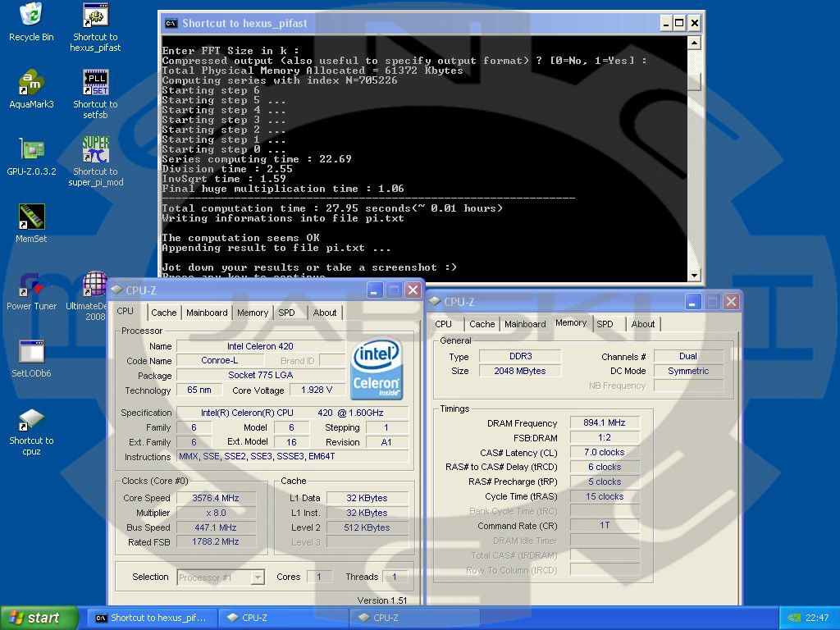Viewport: 840px width, 630px height.
Task: Minimize the left CPU-Z window
Action: click(374, 290)
